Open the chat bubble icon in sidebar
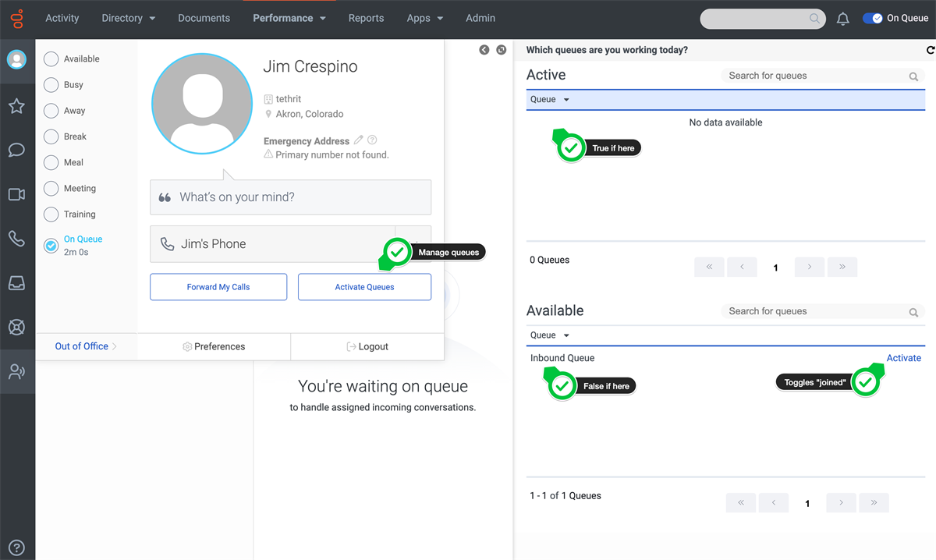The width and height of the screenshot is (936, 560). [16, 150]
